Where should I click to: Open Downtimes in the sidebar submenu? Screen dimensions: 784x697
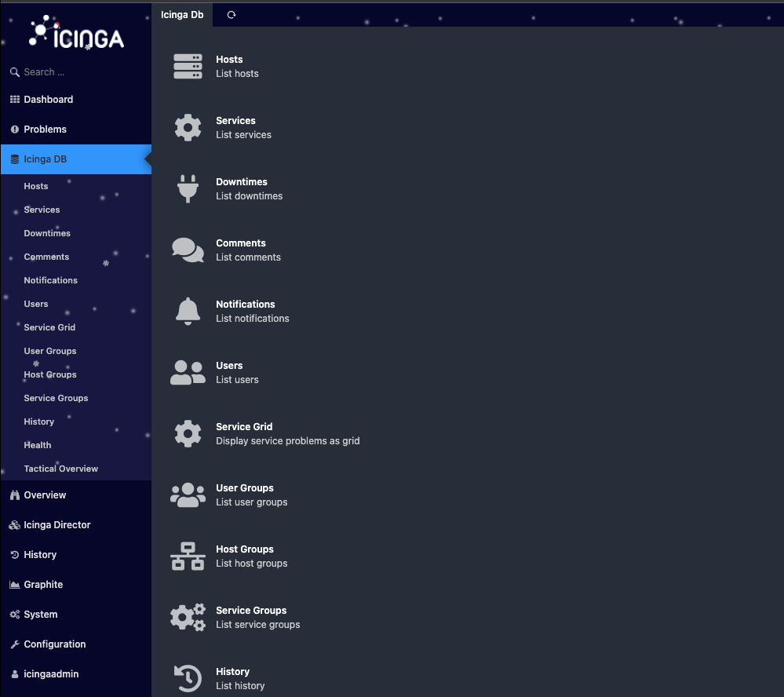coord(47,233)
